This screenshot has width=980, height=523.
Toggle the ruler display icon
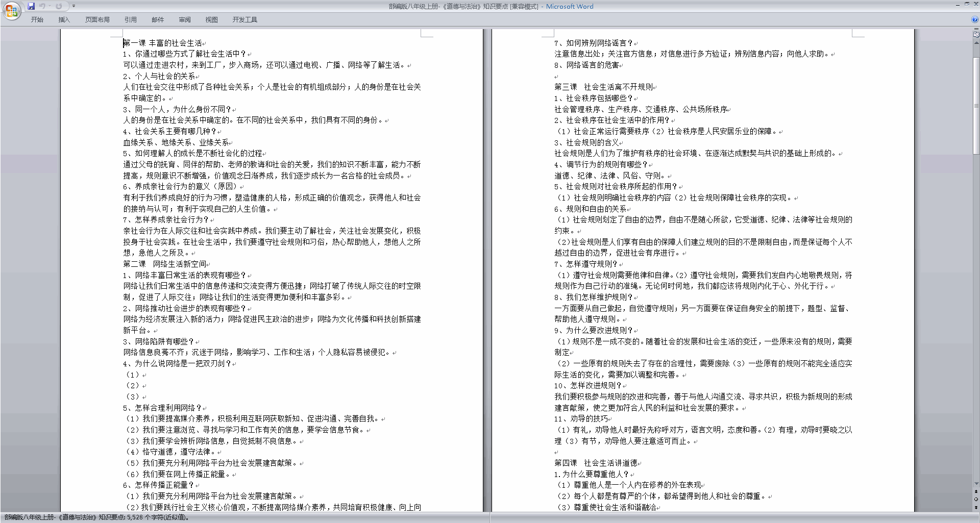tap(976, 35)
